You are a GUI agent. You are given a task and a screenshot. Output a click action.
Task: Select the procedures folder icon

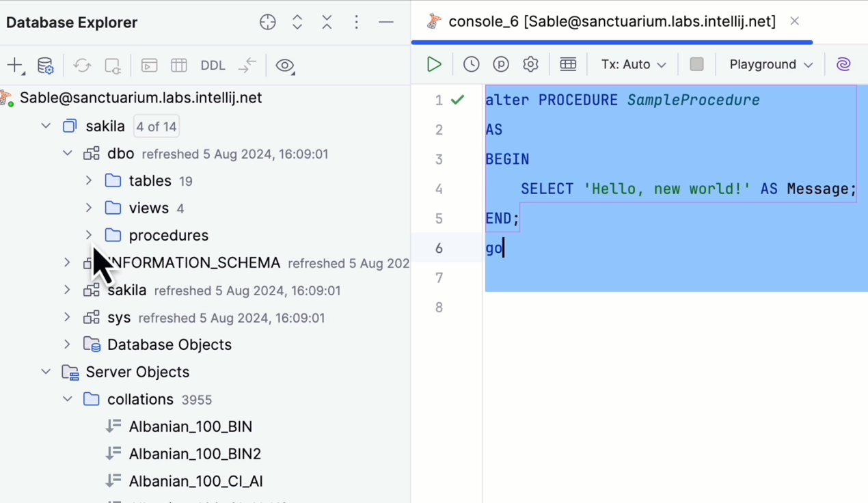(113, 235)
